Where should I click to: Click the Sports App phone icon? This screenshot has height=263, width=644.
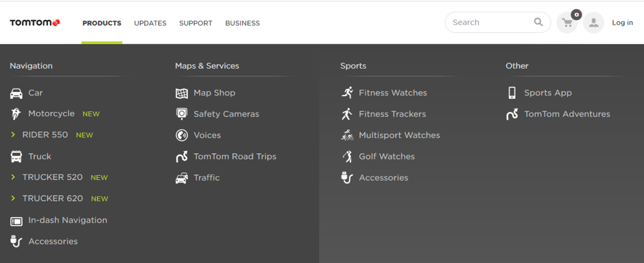point(512,93)
